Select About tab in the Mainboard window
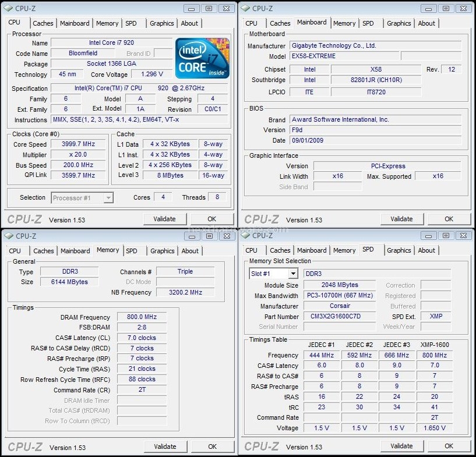The image size is (476, 457). point(426,23)
